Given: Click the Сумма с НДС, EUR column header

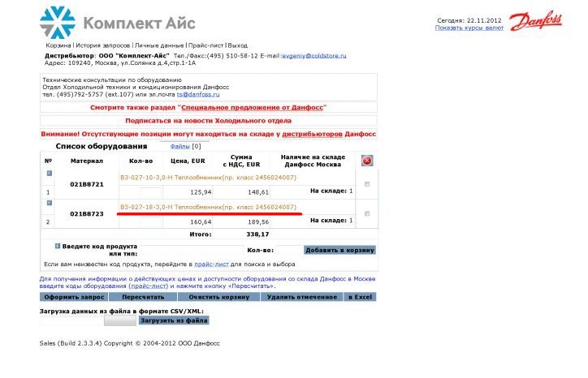Looking at the screenshot, I should pyautogui.click(x=241, y=161).
